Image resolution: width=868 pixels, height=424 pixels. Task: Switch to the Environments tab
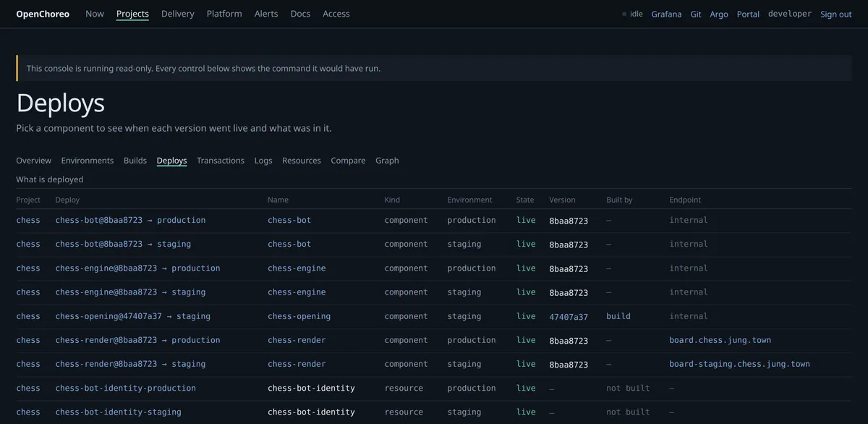pyautogui.click(x=88, y=161)
